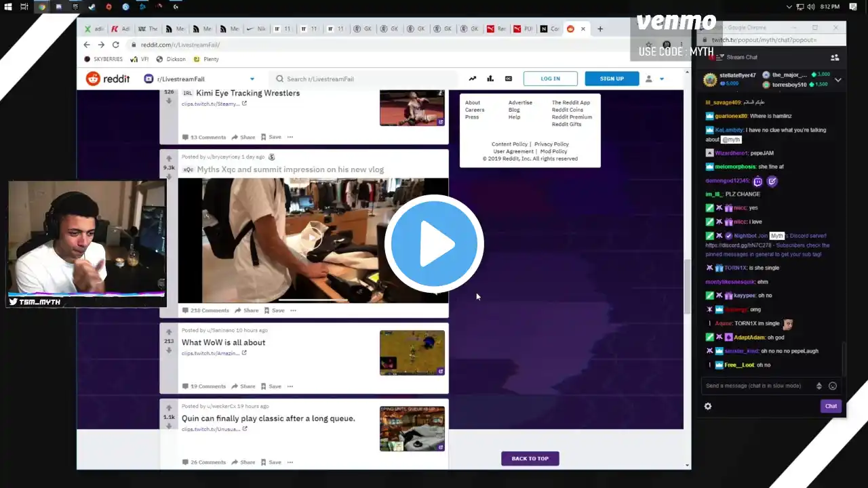Open the All bar chart icon in Reddit header
Image resolution: width=868 pixels, height=488 pixels.
[490, 79]
